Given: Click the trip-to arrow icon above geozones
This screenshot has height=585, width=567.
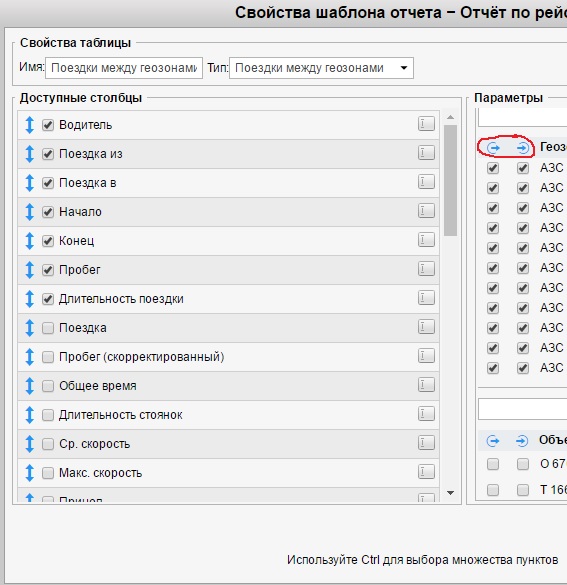Looking at the screenshot, I should click(523, 148).
